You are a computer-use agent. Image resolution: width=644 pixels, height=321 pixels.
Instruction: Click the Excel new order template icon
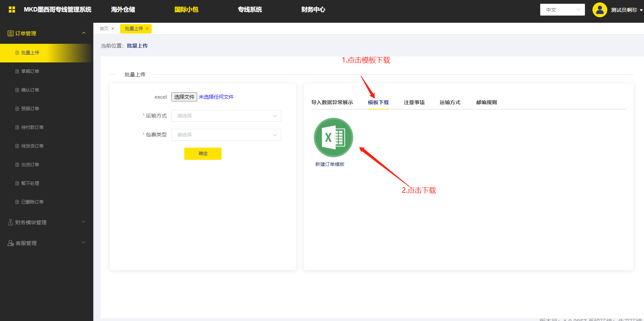pyautogui.click(x=333, y=137)
